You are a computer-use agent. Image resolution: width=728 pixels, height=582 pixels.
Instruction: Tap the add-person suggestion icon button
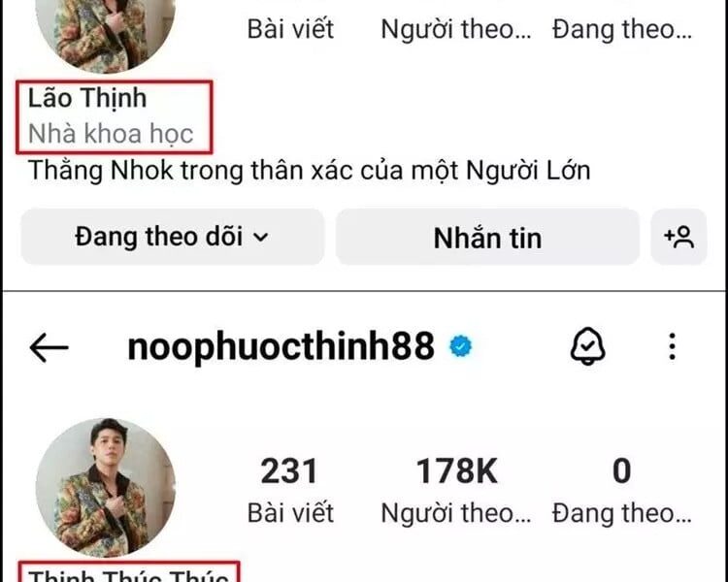(678, 237)
